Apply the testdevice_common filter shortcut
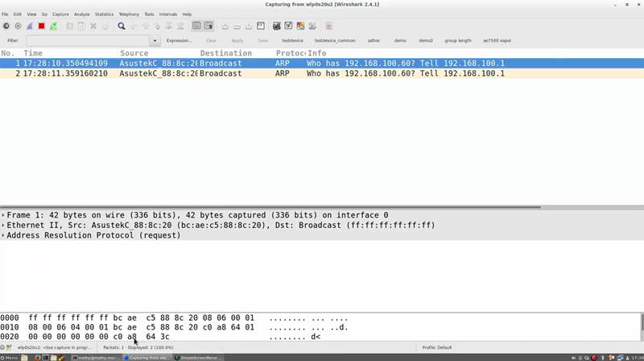This screenshot has height=361, width=644. [335, 40]
